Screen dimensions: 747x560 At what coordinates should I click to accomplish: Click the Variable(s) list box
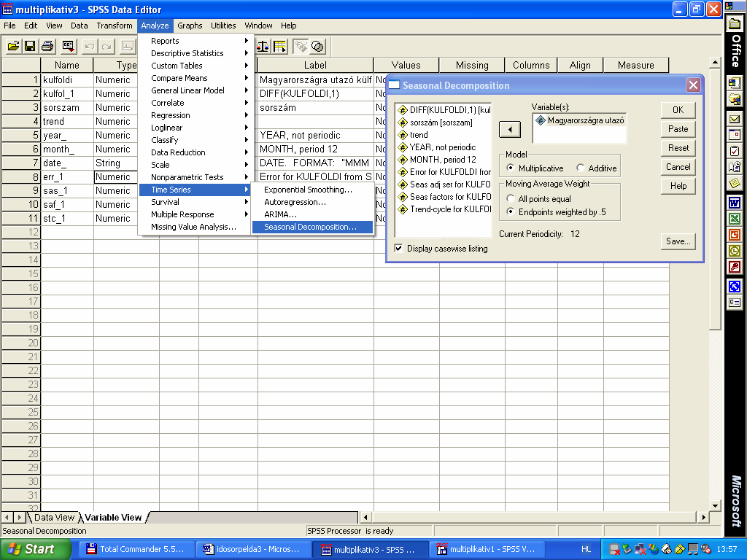coord(579,128)
